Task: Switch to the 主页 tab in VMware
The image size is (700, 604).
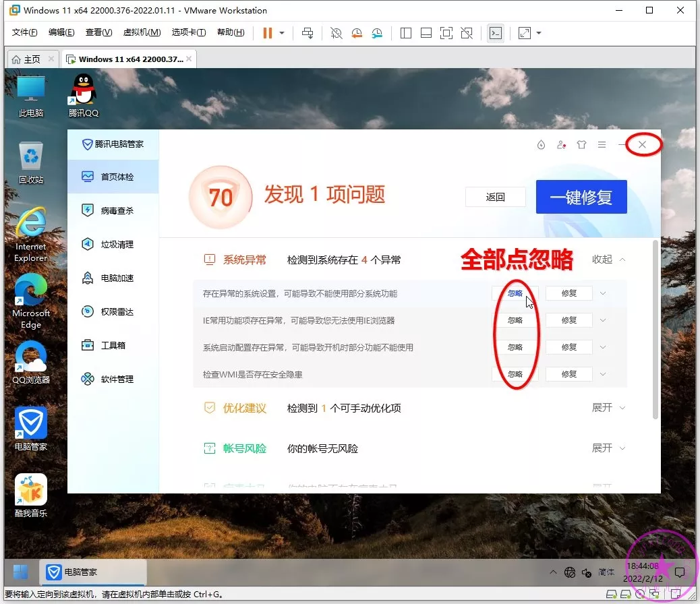Action: 32,59
